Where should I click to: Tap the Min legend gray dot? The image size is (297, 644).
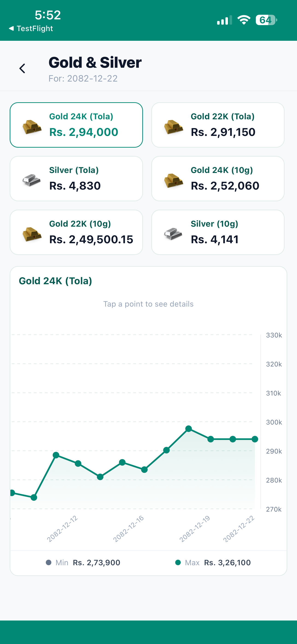[49, 562]
